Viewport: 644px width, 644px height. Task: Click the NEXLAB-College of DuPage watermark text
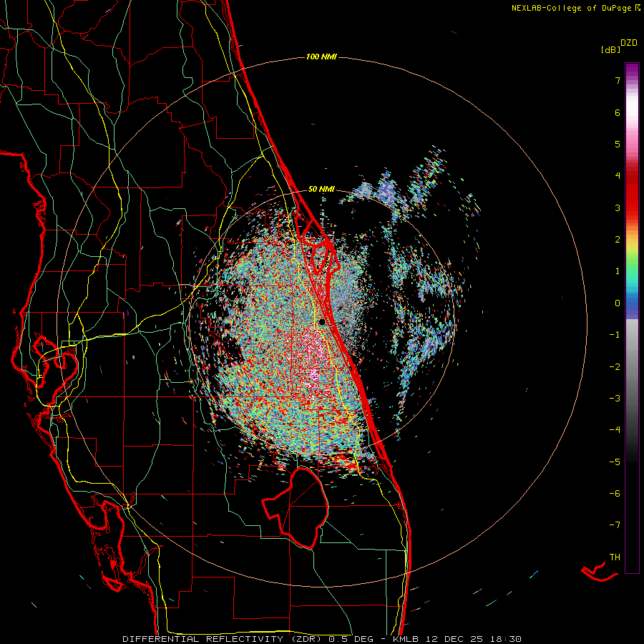click(576, 8)
